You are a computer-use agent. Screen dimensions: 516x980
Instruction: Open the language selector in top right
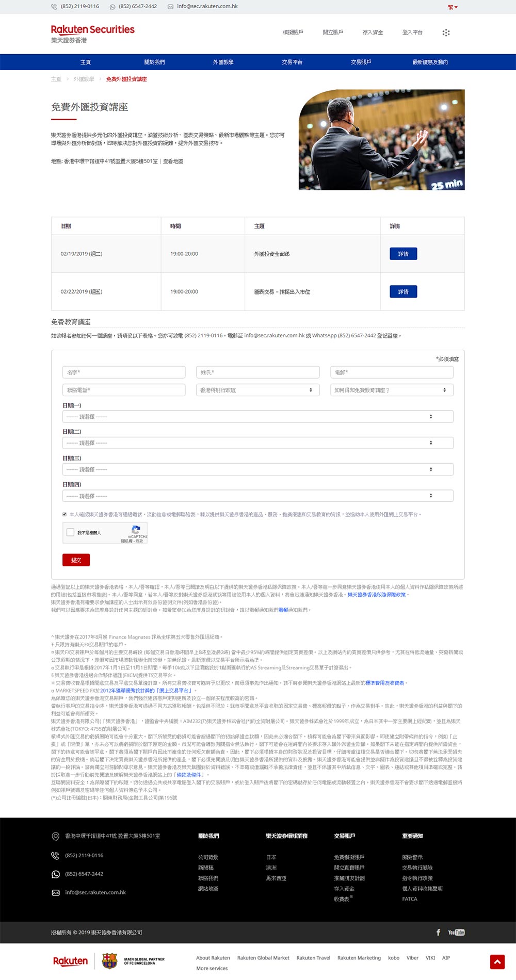tap(453, 7)
